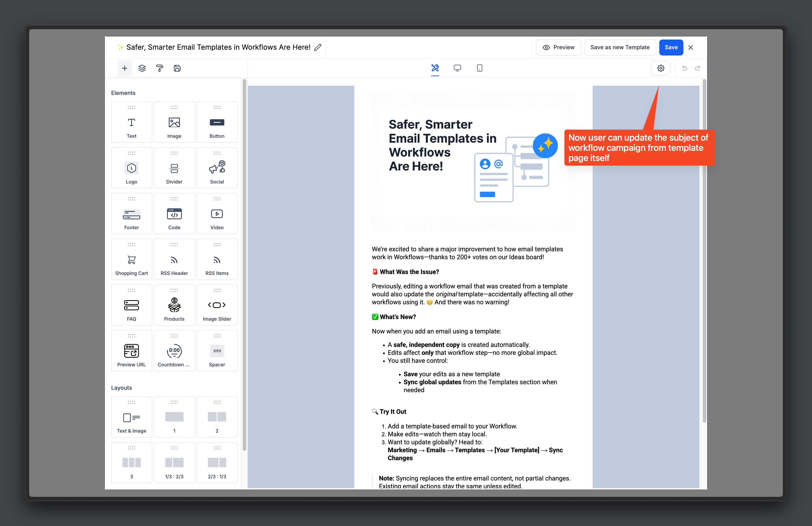Click the elements panel scrollbar

pos(244,265)
